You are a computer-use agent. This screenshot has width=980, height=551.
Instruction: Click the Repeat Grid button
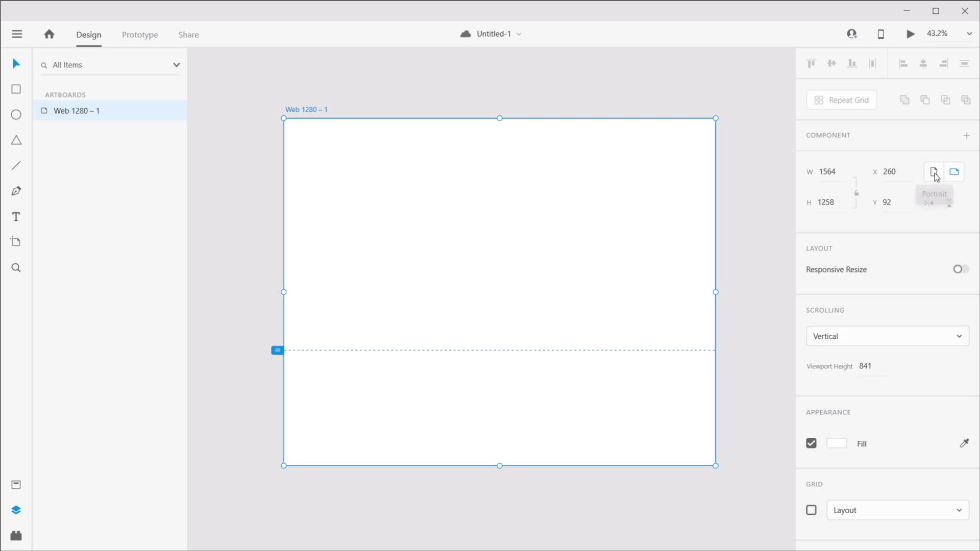(x=841, y=99)
